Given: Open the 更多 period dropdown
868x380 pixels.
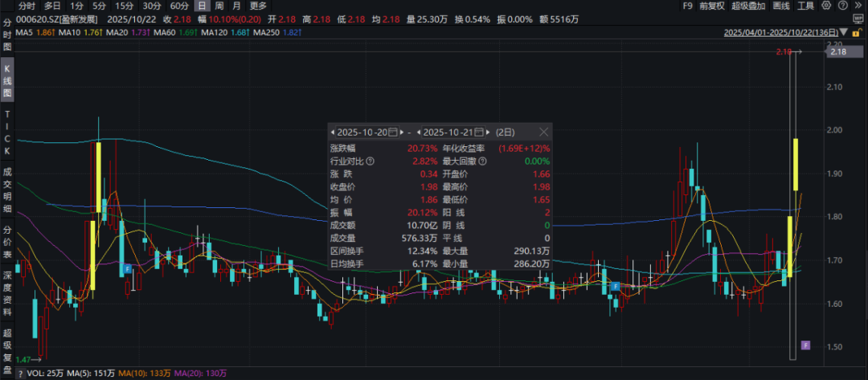Looking at the screenshot, I should (x=257, y=6).
